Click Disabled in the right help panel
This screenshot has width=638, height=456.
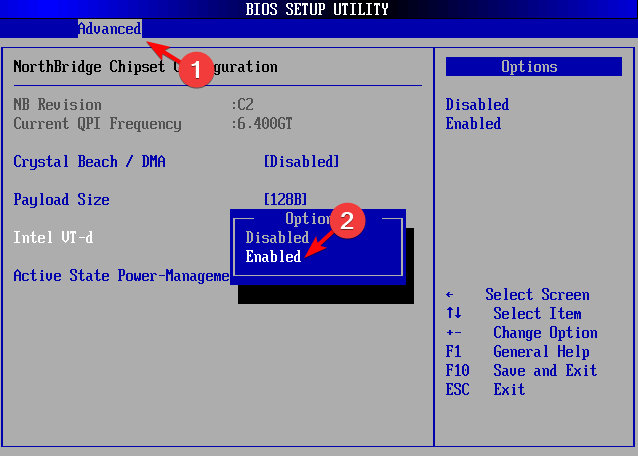click(x=477, y=105)
